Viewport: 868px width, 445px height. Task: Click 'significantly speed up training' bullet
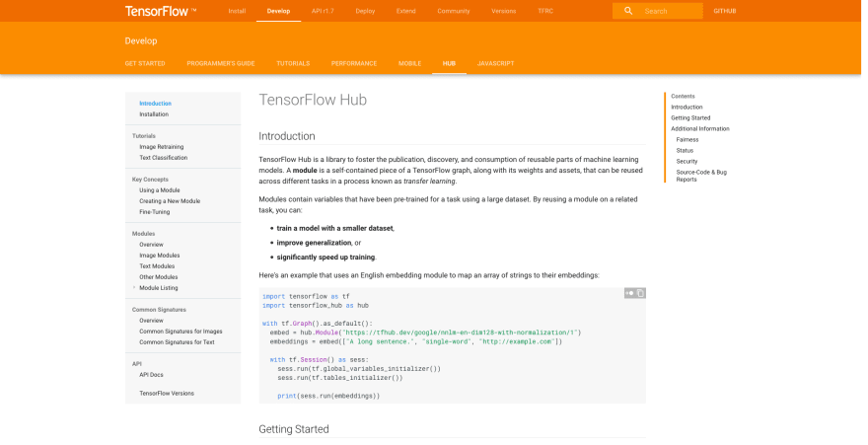tap(326, 258)
